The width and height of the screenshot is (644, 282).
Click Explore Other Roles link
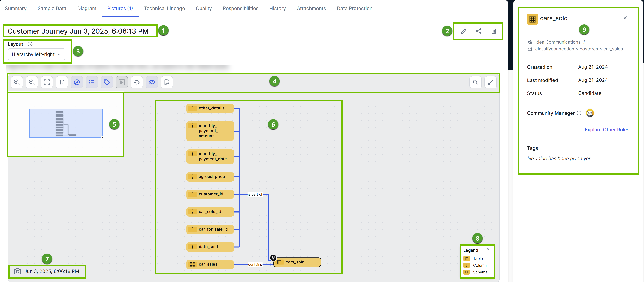point(607,129)
